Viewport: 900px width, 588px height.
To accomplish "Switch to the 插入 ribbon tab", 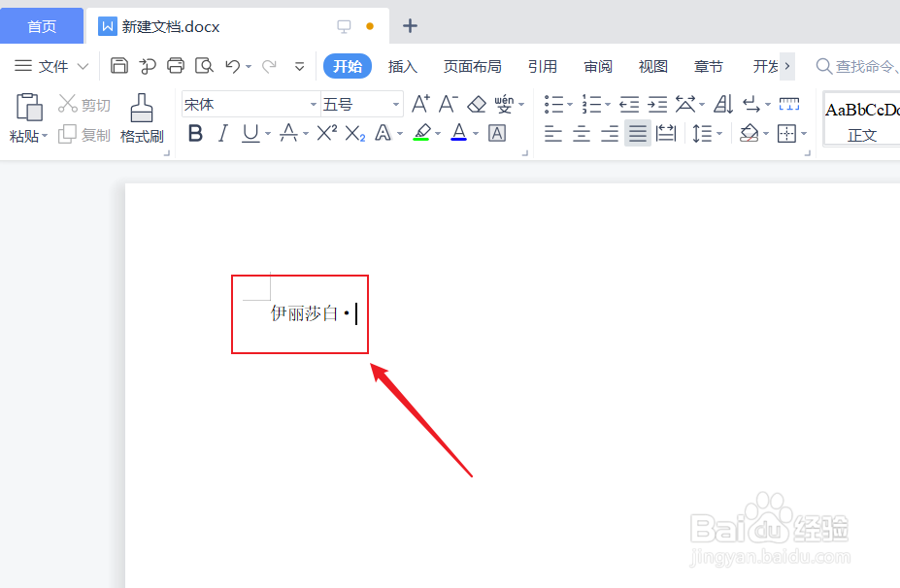I will [x=403, y=66].
